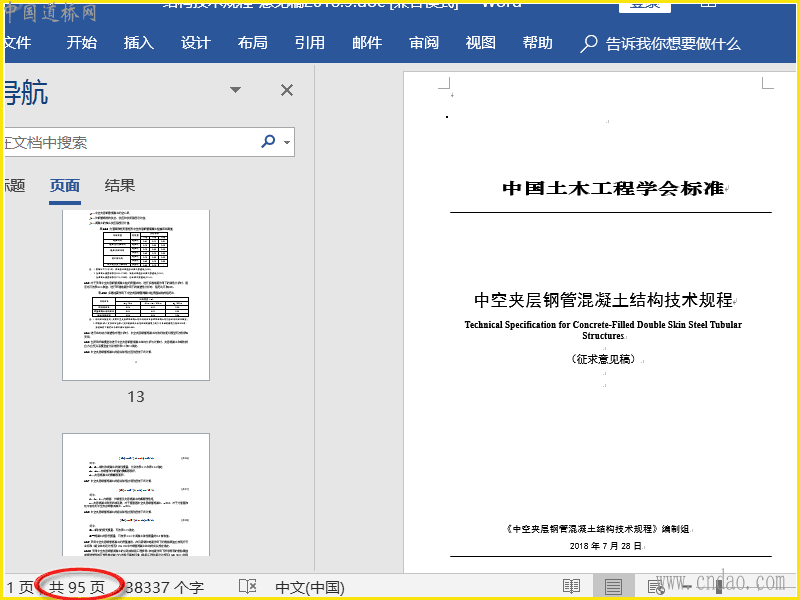The width and height of the screenshot is (800, 600).
Task: Click the English title Technical Specification line
Action: tap(603, 330)
